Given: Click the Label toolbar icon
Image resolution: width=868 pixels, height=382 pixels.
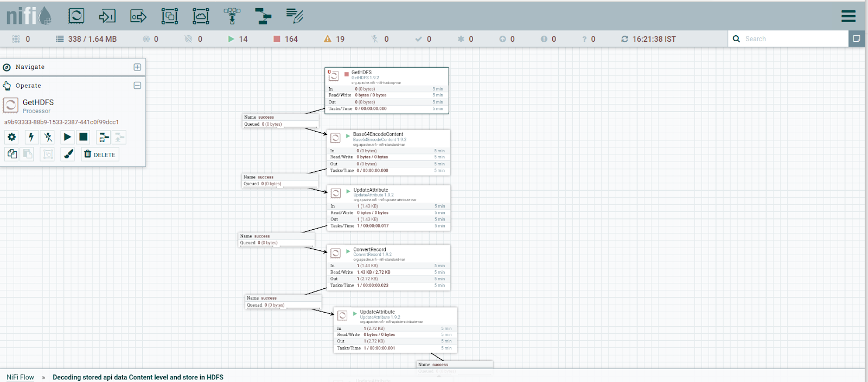Looking at the screenshot, I should 295,16.
